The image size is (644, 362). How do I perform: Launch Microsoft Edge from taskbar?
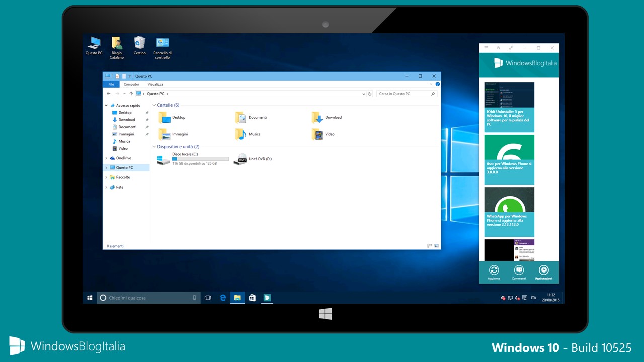click(x=223, y=298)
